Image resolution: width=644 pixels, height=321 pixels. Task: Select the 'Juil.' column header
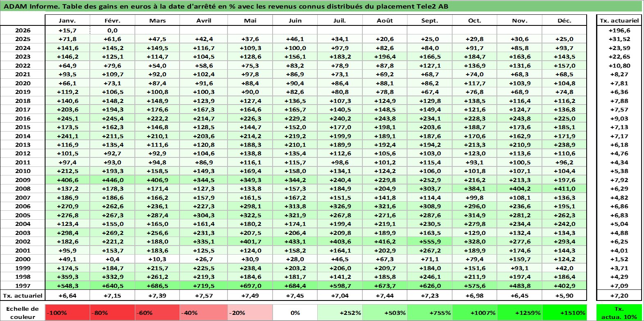pos(340,20)
